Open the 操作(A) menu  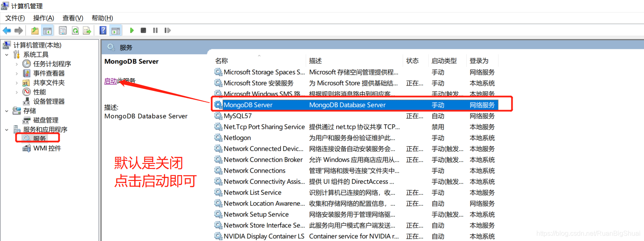coord(44,18)
